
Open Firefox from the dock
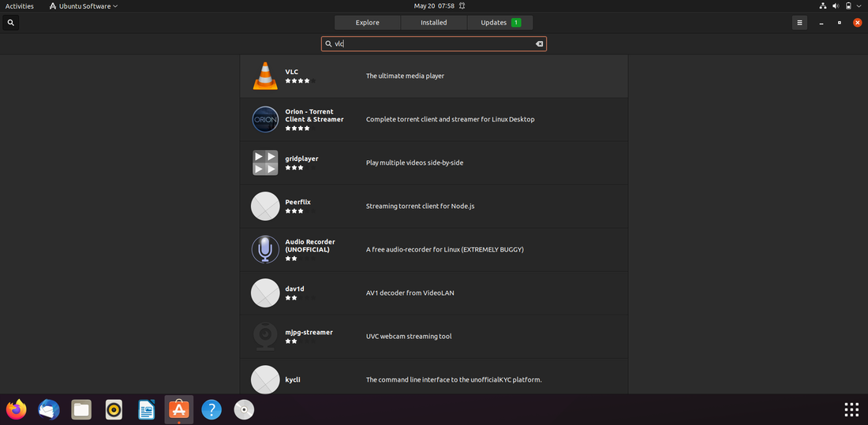click(16, 410)
